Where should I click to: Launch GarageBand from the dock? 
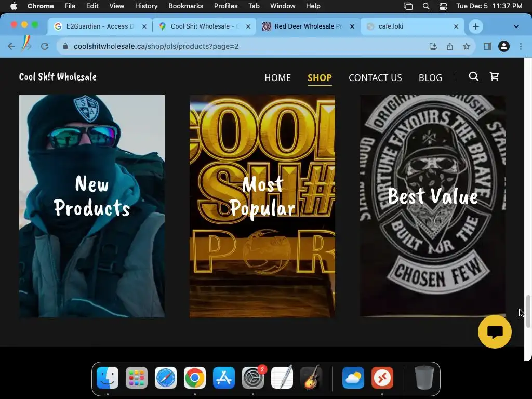(x=311, y=378)
